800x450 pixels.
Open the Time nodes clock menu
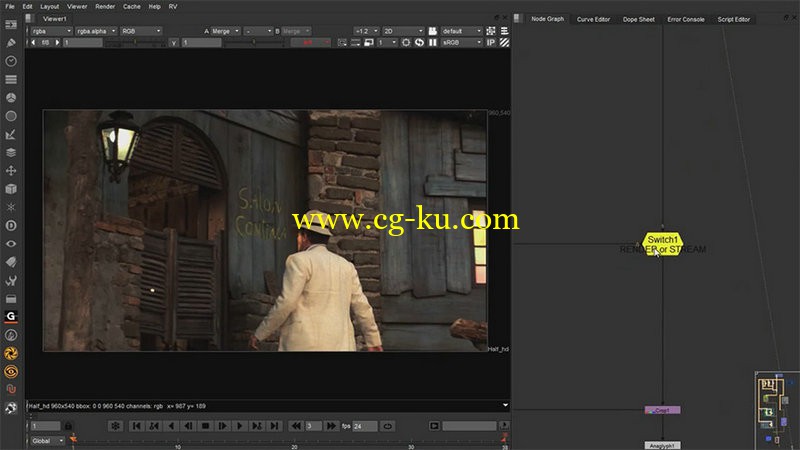(11, 61)
